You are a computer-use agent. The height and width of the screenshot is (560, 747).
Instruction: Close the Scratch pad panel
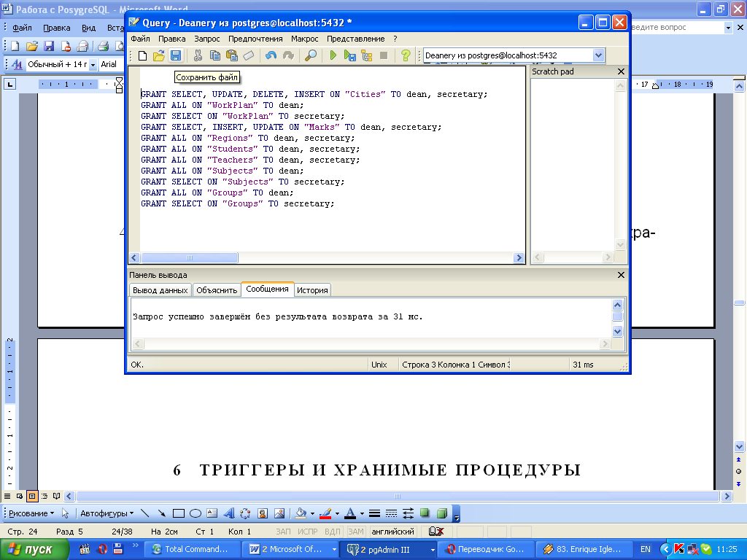(621, 71)
